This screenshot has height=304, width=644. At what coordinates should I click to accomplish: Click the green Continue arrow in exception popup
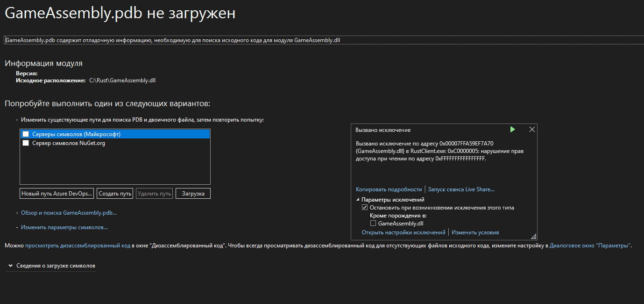[x=513, y=130]
